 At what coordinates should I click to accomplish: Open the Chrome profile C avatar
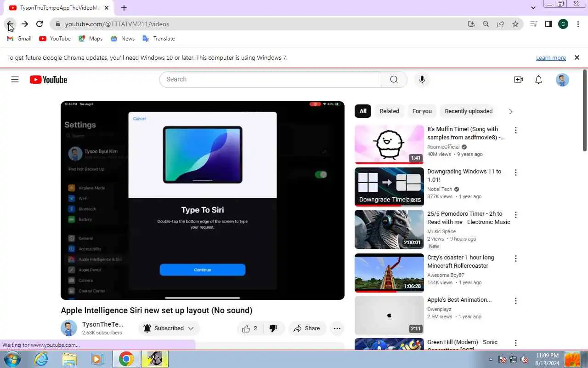(x=563, y=24)
